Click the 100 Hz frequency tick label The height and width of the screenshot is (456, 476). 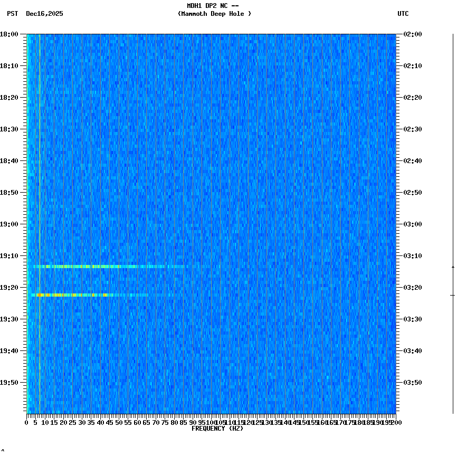(209, 422)
